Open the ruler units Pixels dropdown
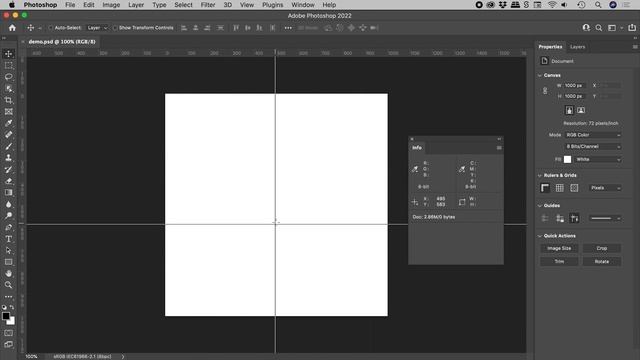640x360 pixels. click(605, 188)
